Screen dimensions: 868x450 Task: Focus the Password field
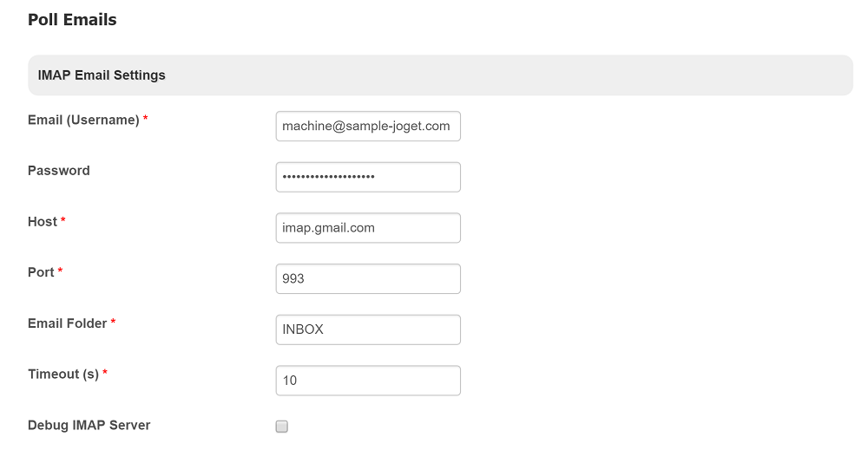[x=367, y=177]
